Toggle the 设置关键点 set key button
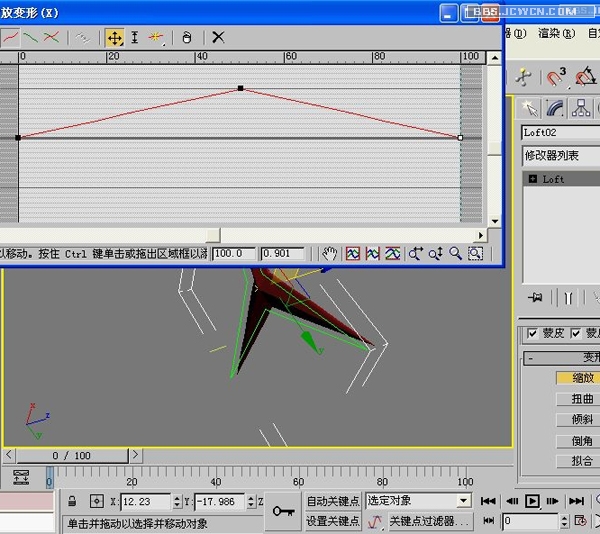This screenshot has height=534, width=600. 333,521
